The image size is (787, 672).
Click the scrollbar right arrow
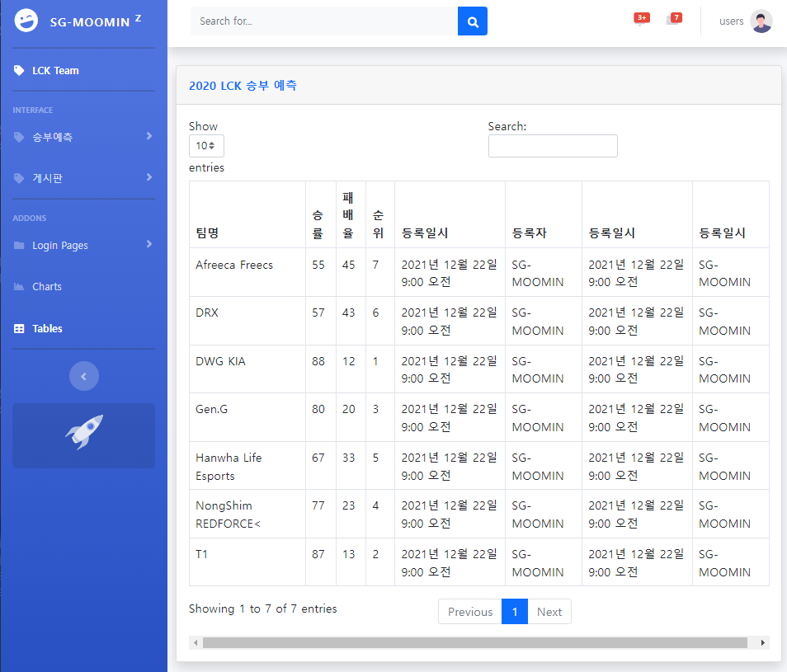coord(763,643)
